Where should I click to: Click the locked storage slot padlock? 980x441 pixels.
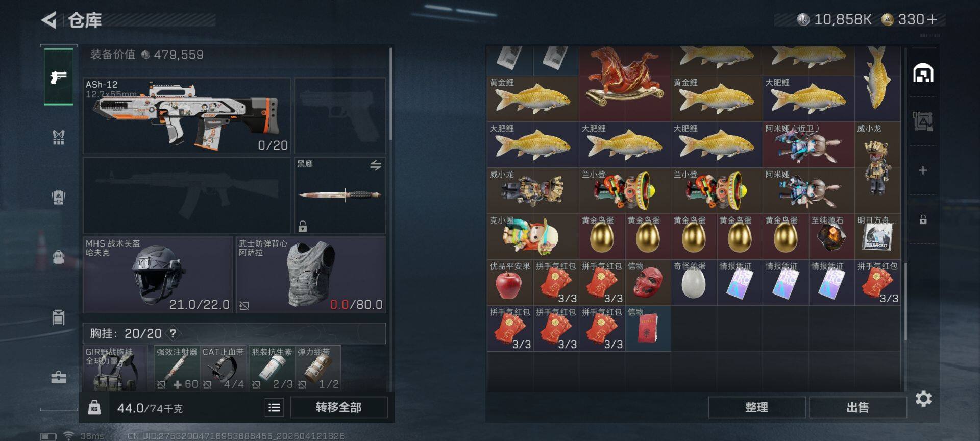[923, 220]
